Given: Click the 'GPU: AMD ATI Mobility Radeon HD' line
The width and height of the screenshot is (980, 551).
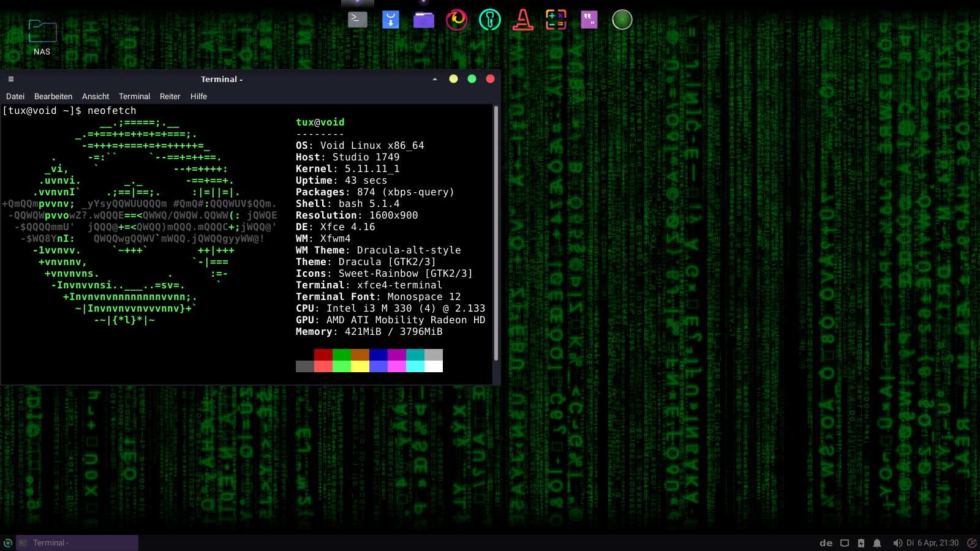Looking at the screenshot, I should tap(391, 320).
